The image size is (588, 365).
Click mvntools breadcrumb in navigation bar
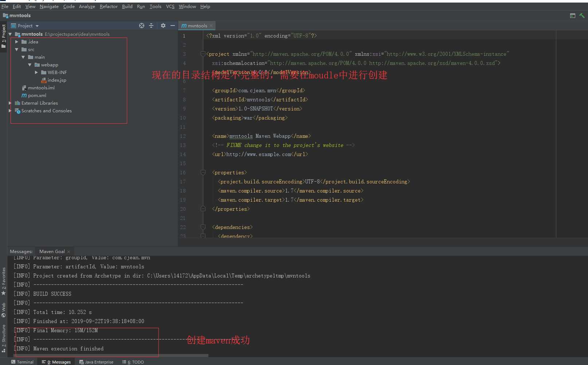coord(17,16)
